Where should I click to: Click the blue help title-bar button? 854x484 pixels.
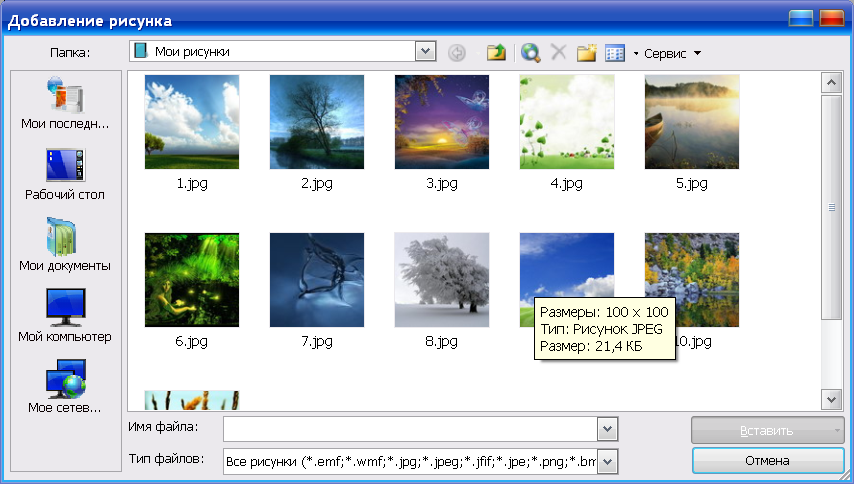(x=801, y=18)
